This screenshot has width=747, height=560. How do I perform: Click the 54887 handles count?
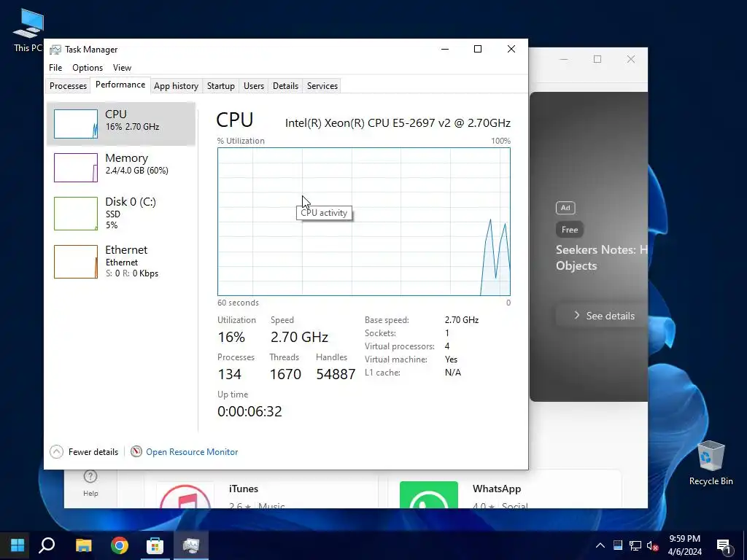pyautogui.click(x=336, y=374)
